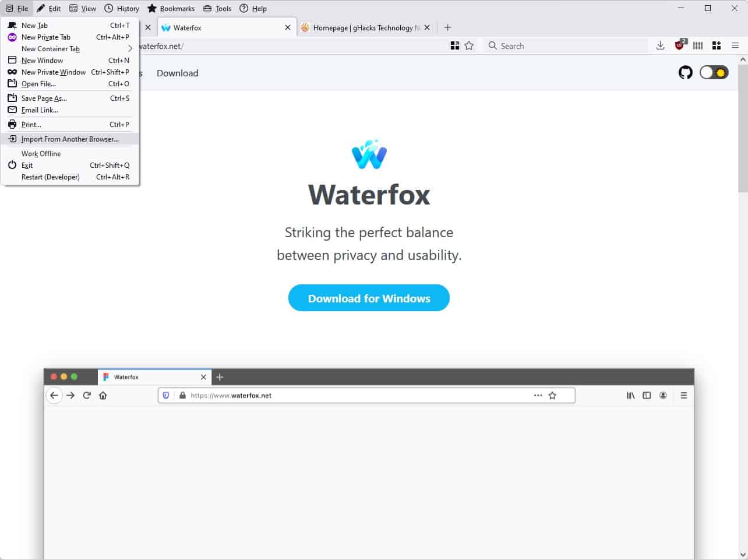Open the page actions grid icon in address bar

[454, 45]
